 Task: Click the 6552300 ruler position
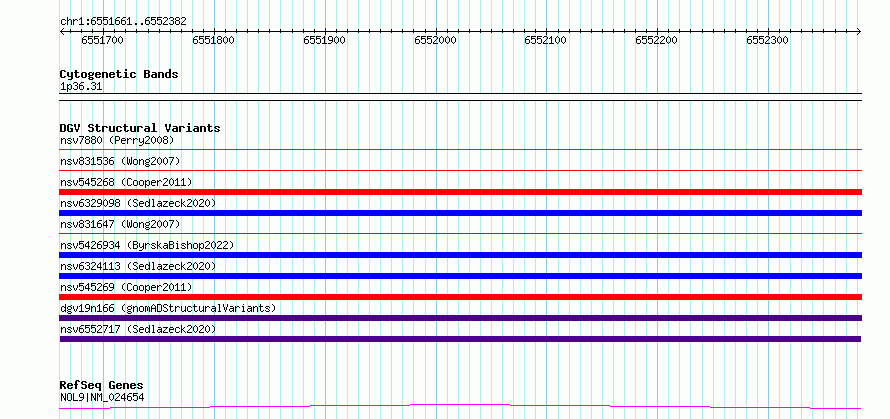coord(767,40)
